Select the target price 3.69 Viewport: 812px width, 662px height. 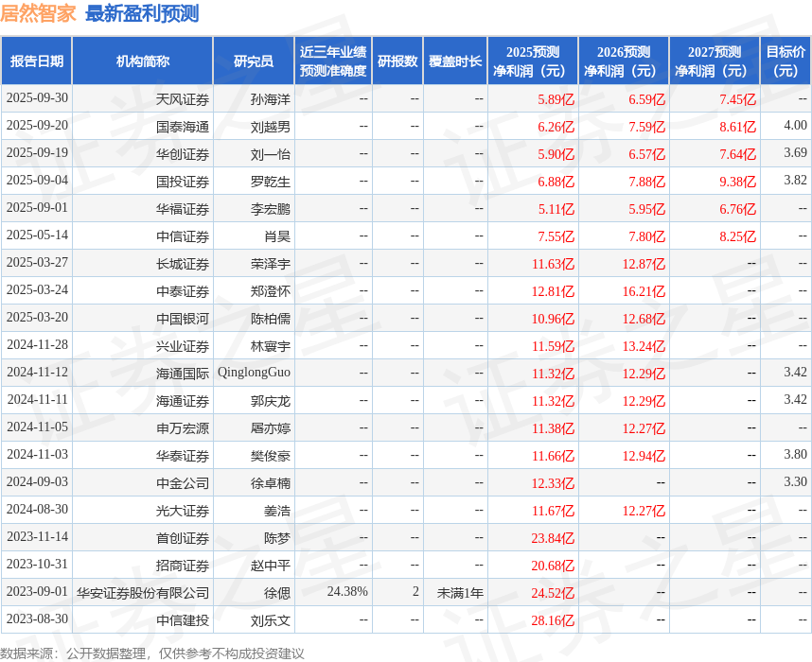pos(795,152)
